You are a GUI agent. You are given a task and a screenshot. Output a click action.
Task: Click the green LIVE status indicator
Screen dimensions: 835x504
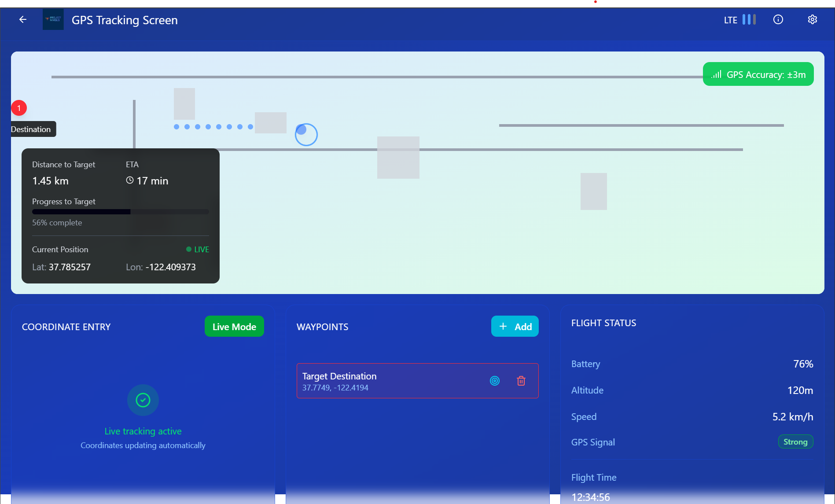pos(198,249)
